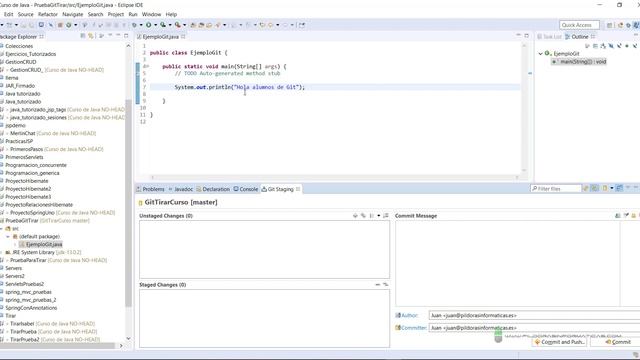This screenshot has height=360, width=640.
Task: Switch to the Debug perspective icon
Action: [x=629, y=25]
